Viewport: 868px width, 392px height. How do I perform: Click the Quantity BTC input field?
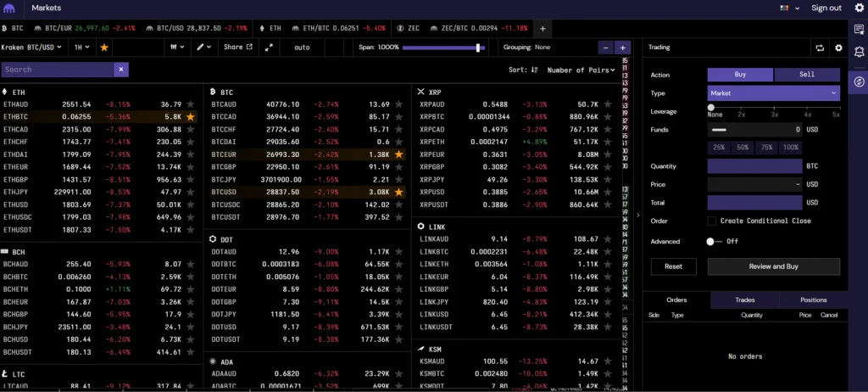tap(754, 166)
